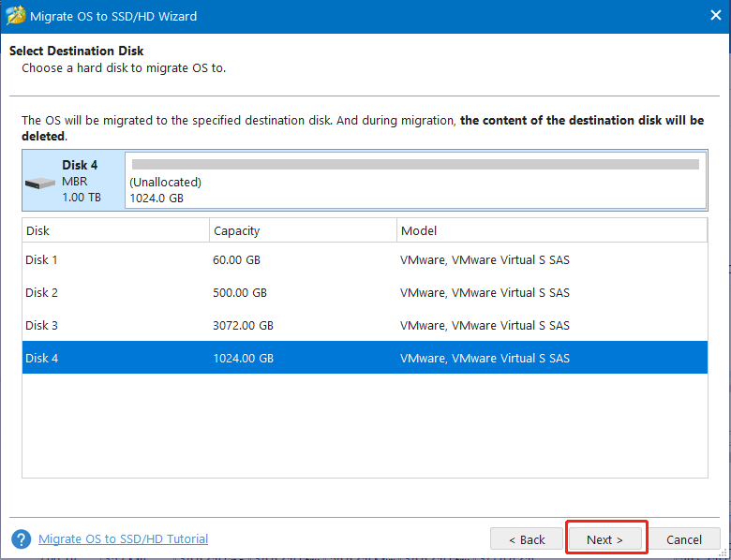Select Disk 1 as destination disk
Screen dimensions: 731x560
42,260
